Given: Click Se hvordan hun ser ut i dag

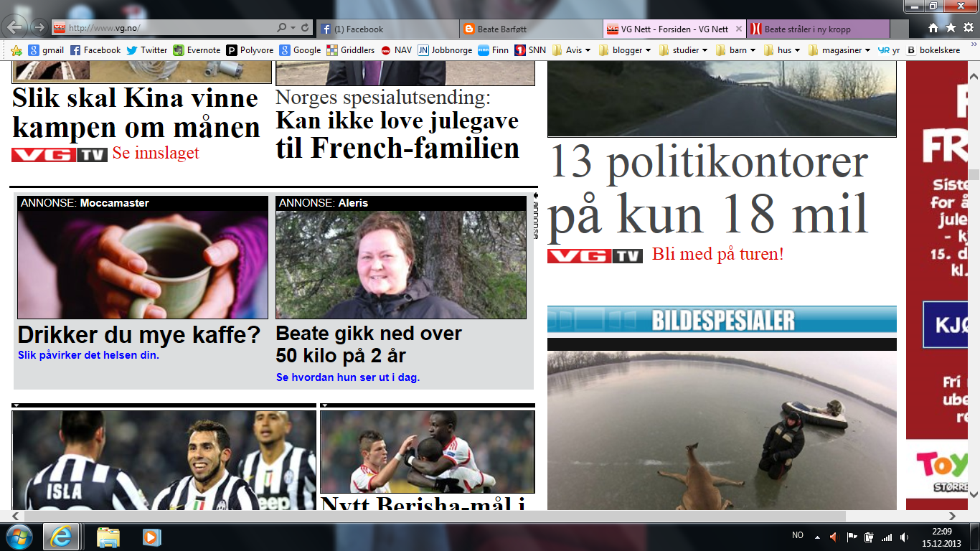Looking at the screenshot, I should click(x=348, y=377).
